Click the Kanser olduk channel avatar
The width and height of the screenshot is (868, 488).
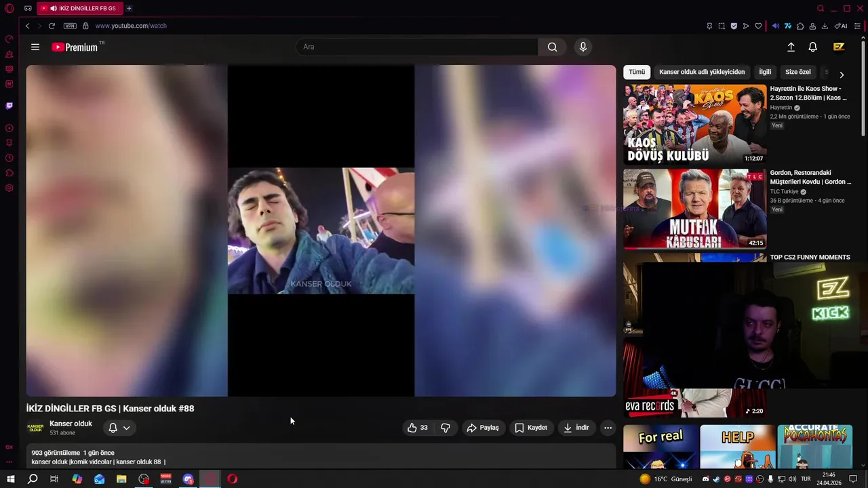tap(35, 428)
